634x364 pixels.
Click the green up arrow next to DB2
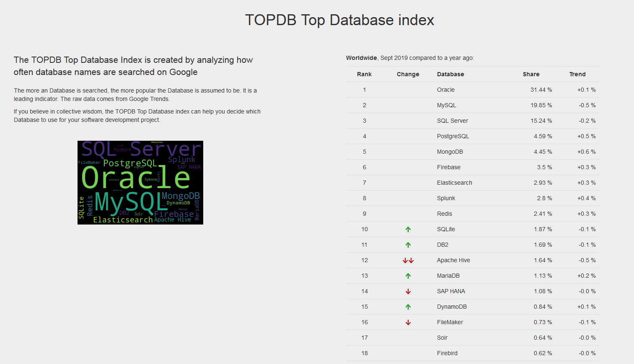408,245
